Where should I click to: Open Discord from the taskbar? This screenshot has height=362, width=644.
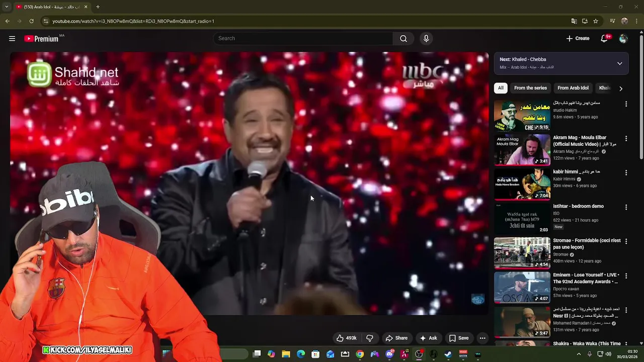point(389,354)
